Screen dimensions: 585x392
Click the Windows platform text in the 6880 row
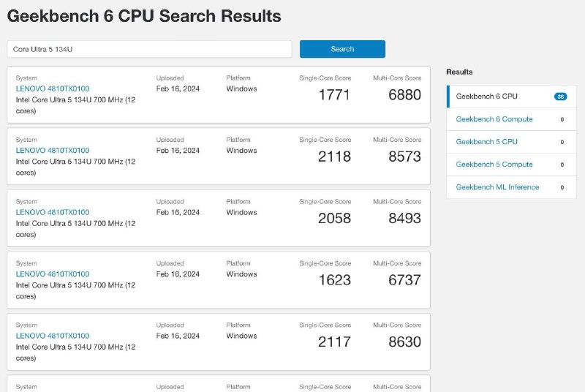(241, 88)
